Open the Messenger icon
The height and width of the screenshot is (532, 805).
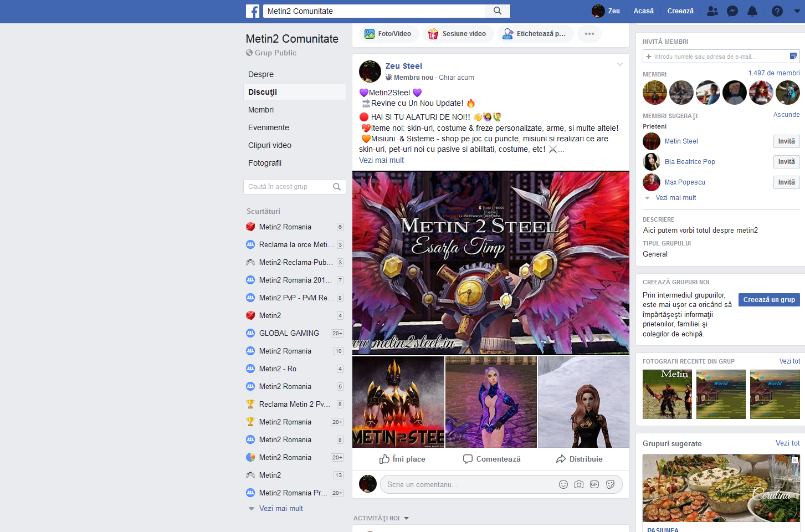coord(732,11)
